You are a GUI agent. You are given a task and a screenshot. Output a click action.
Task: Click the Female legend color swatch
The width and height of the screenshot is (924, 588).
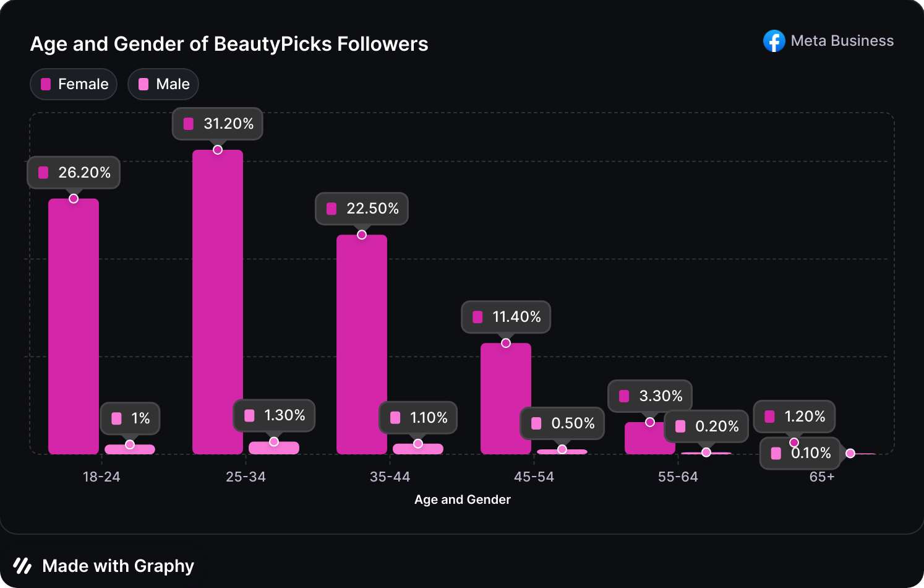tap(46, 84)
